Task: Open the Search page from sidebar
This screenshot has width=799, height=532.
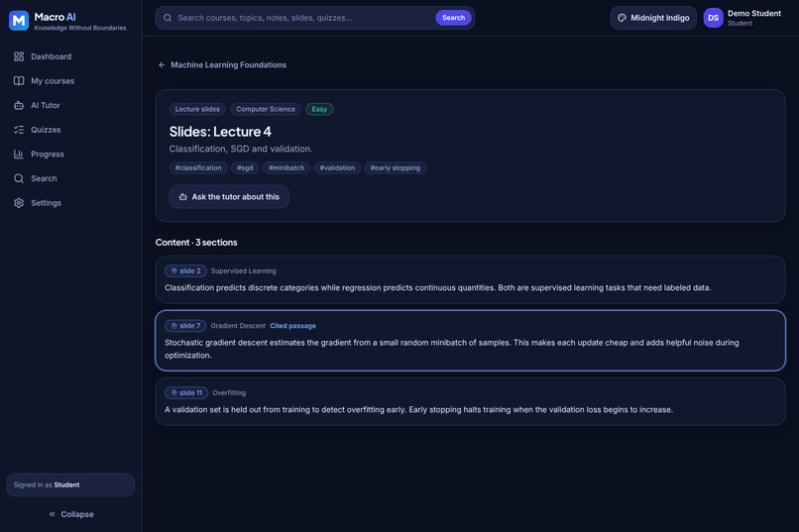Action: pyautogui.click(x=70, y=178)
